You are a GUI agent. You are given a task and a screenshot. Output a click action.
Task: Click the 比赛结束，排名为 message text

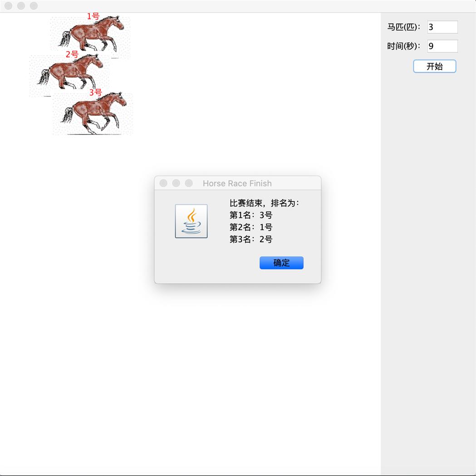coord(264,203)
